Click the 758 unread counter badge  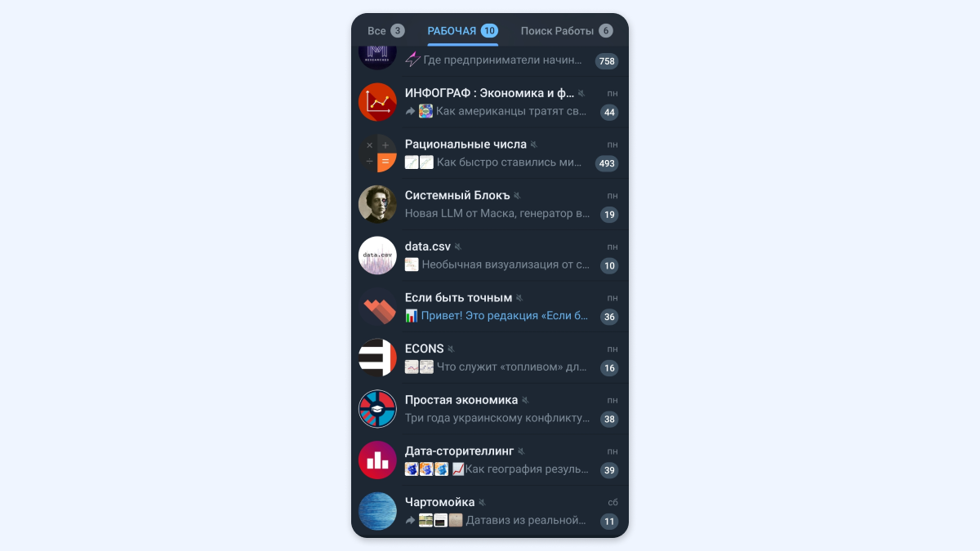607,61
